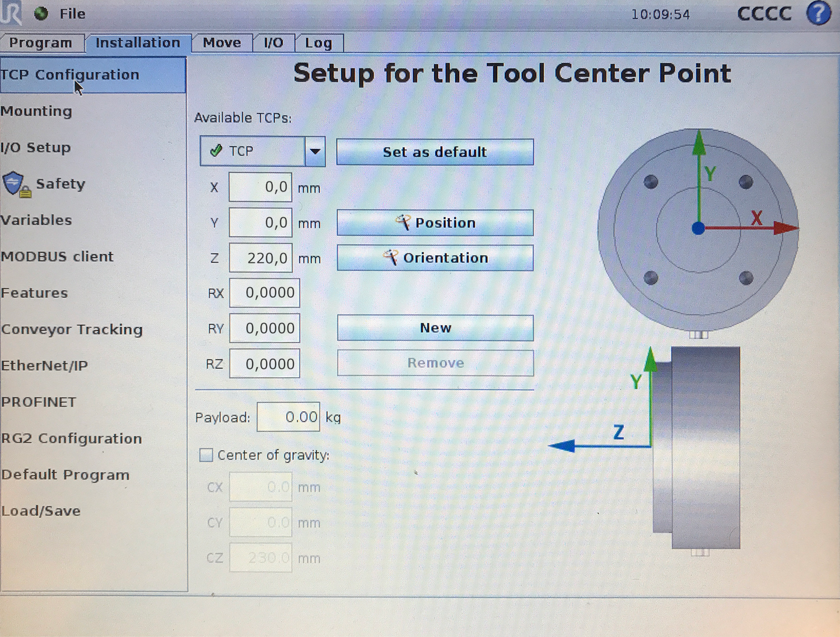
Task: Open the Mounting settings
Action: click(x=37, y=111)
